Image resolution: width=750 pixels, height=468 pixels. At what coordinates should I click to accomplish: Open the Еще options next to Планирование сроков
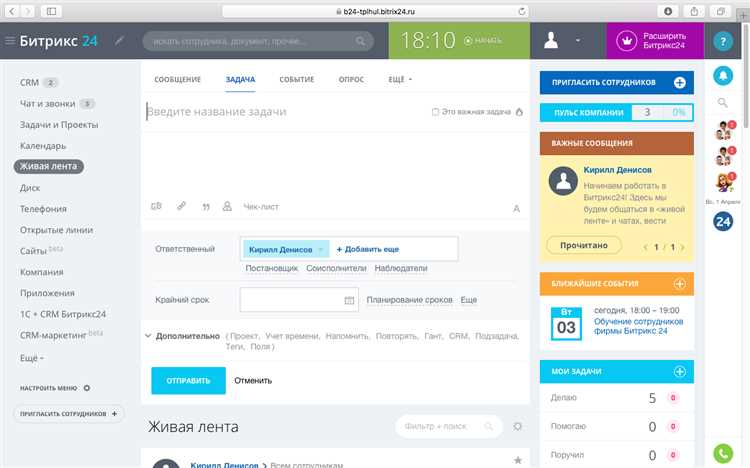coord(469,300)
